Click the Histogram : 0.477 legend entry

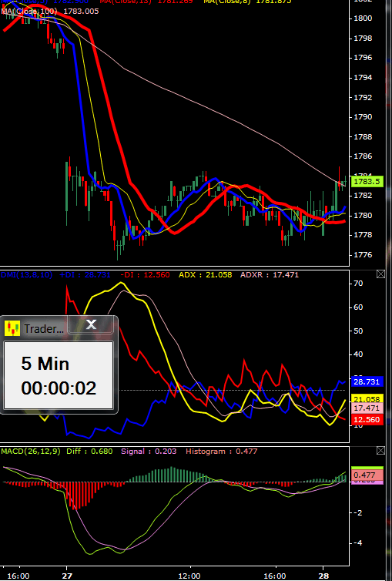[x=221, y=452]
